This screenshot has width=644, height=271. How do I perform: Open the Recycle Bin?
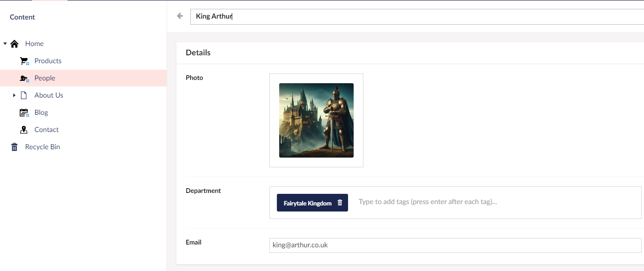click(42, 147)
